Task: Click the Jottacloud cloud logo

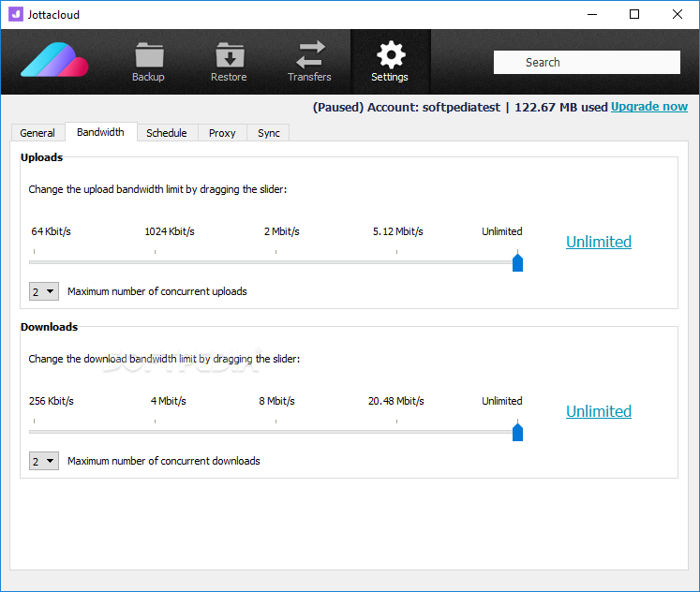Action: point(54,60)
